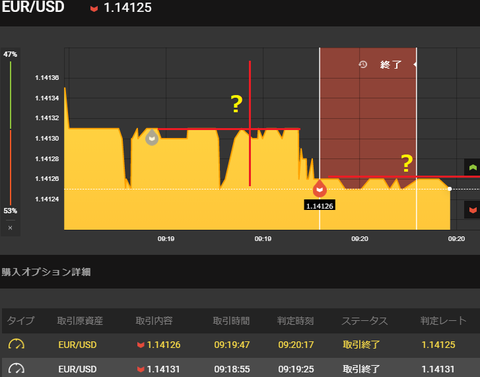Click the expiry time 09:20:17

click(296, 345)
